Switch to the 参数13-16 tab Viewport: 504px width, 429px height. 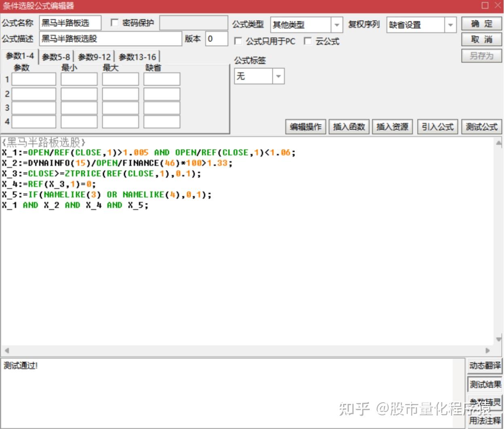pos(137,57)
